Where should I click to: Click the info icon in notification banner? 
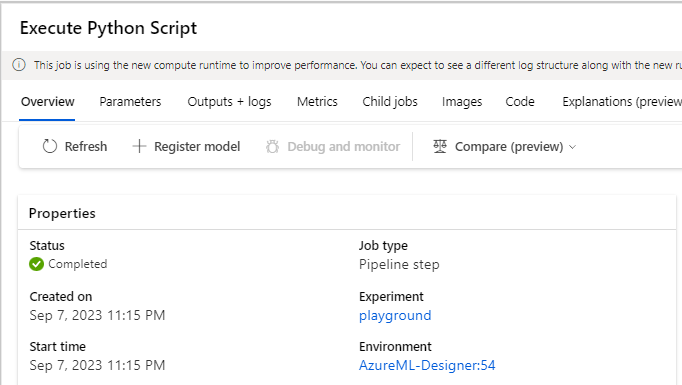coord(19,65)
